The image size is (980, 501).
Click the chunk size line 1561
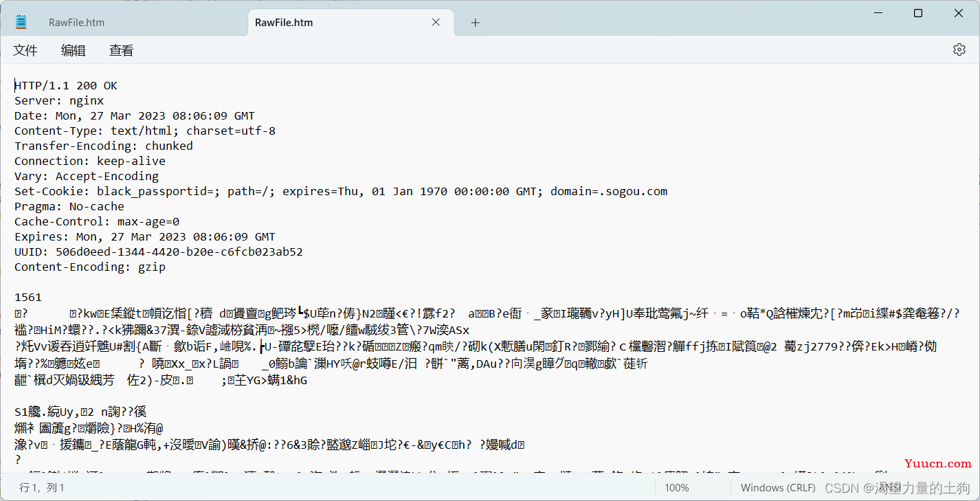[x=28, y=297]
